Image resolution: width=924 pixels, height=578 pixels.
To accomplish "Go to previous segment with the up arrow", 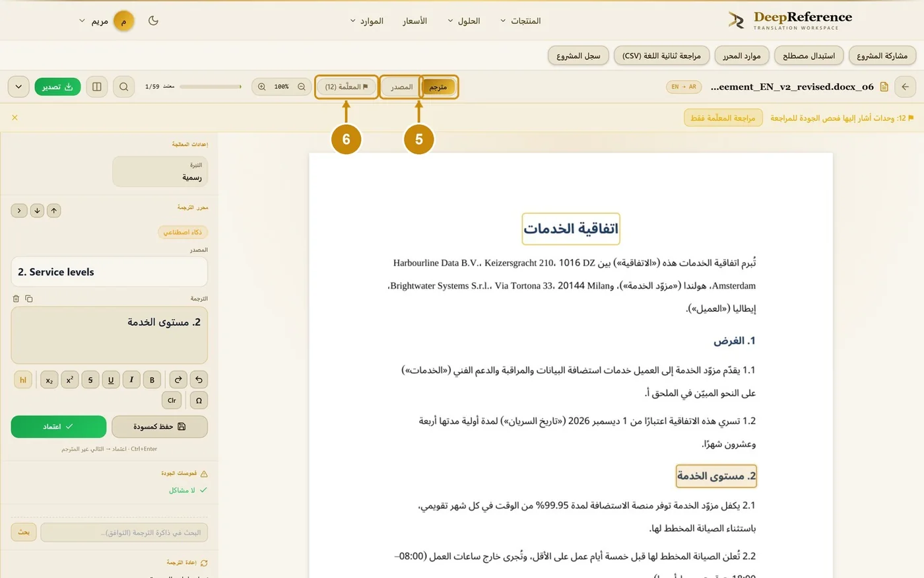I will coord(54,210).
